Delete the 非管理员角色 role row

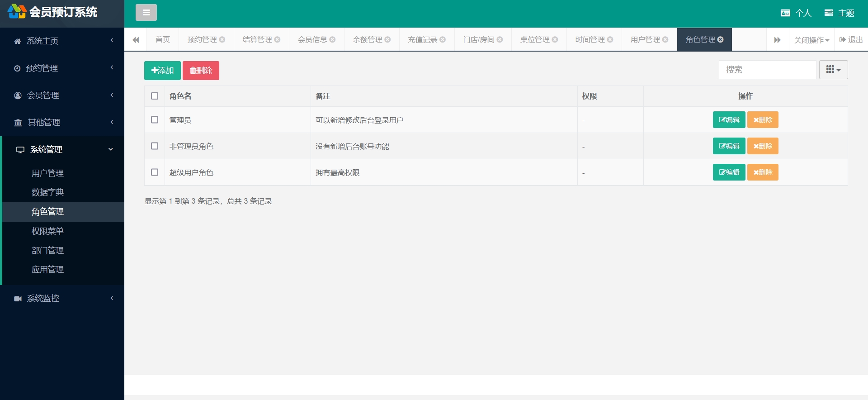coord(763,146)
